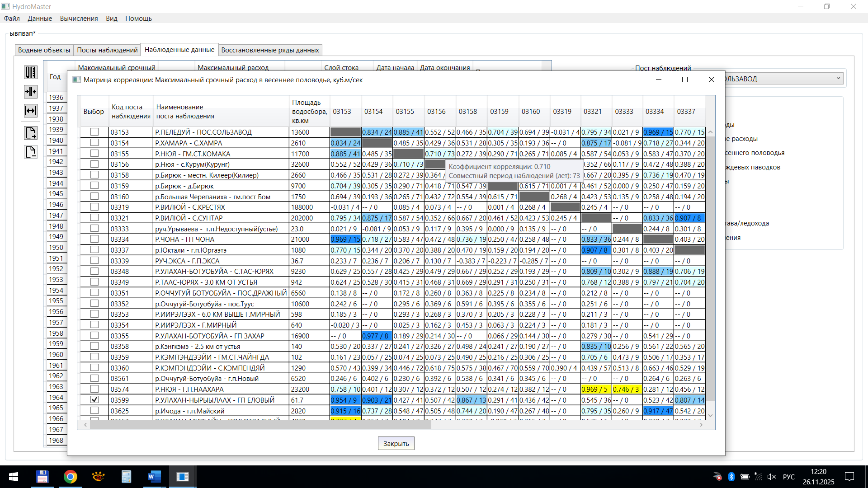Click the expand column width arrows icon
This screenshot has width=868, height=488.
click(x=30, y=111)
